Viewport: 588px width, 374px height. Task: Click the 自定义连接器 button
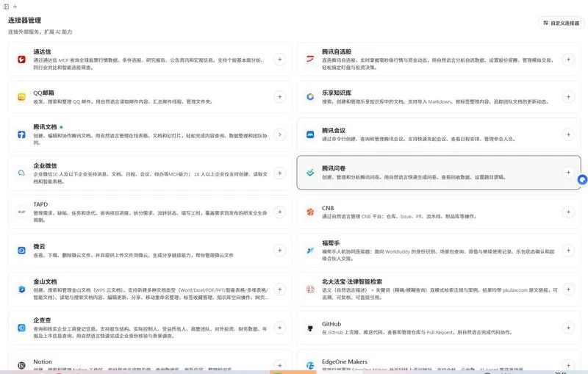click(561, 23)
